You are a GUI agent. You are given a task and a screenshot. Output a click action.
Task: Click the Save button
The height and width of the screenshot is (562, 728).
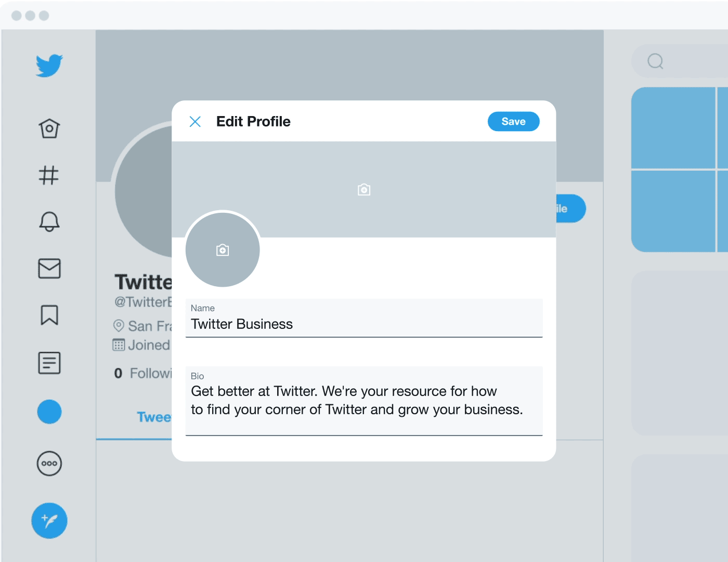(x=513, y=122)
